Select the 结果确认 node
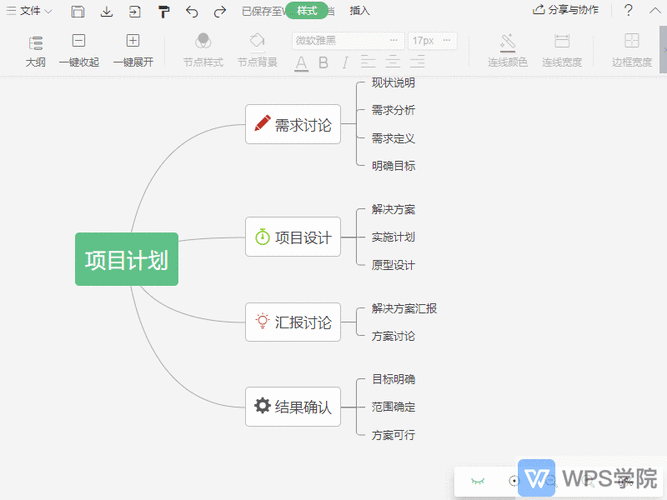667x500 pixels. (x=293, y=407)
